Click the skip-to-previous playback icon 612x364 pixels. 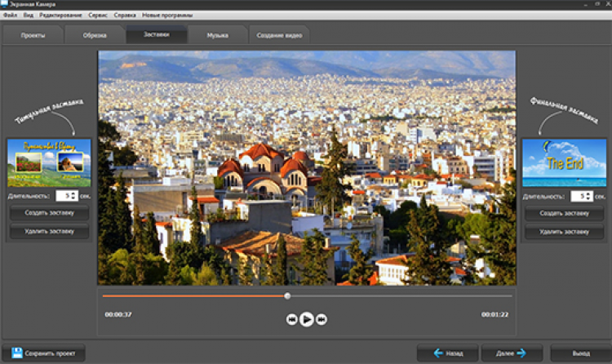[291, 319]
